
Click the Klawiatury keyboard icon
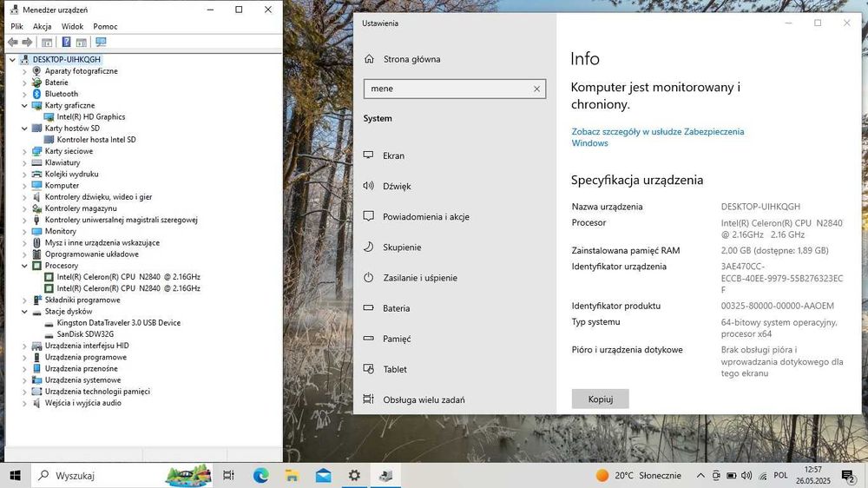[x=37, y=163]
